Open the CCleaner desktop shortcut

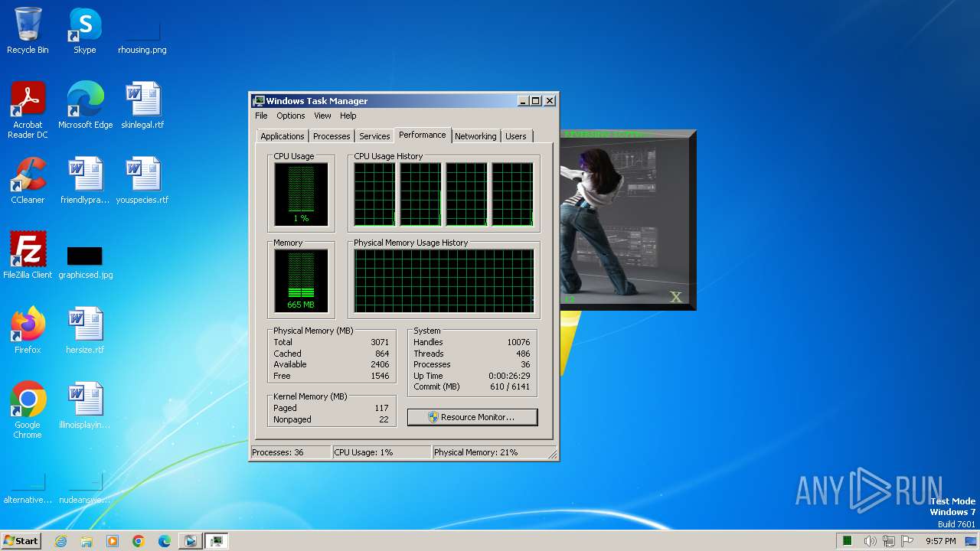[28, 181]
